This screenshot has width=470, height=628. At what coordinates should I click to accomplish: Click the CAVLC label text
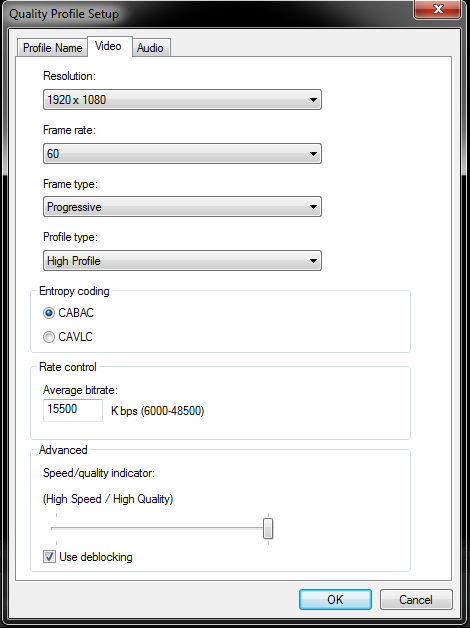click(76, 337)
